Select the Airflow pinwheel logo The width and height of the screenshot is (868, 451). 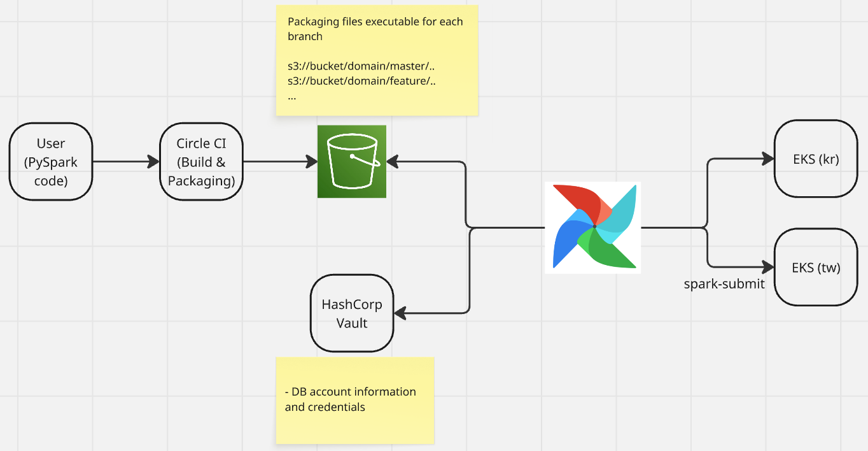[592, 227]
